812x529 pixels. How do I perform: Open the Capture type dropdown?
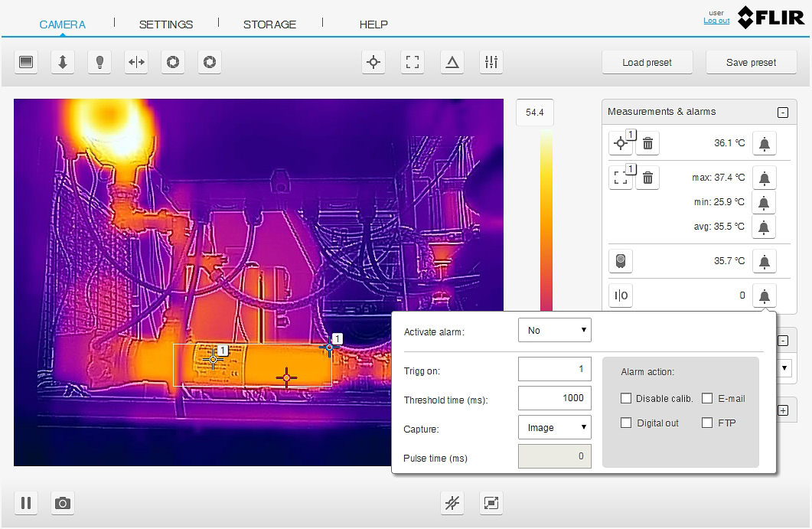click(555, 428)
